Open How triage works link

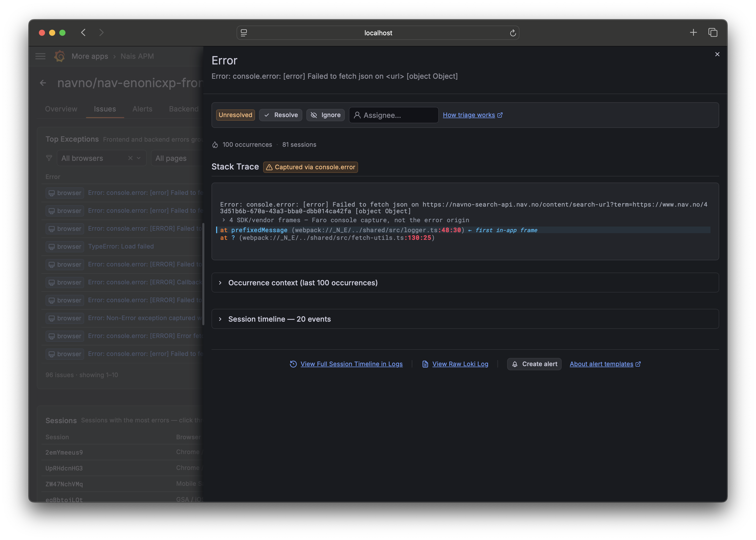(469, 115)
